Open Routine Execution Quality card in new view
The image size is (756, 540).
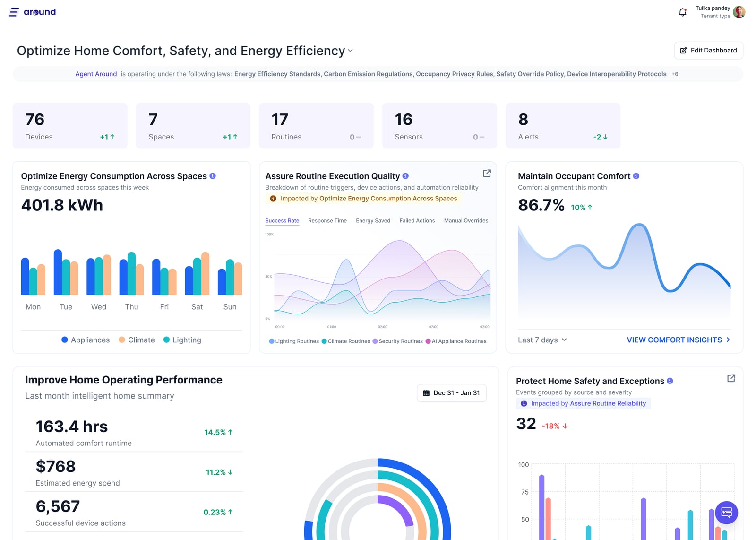[x=487, y=174]
